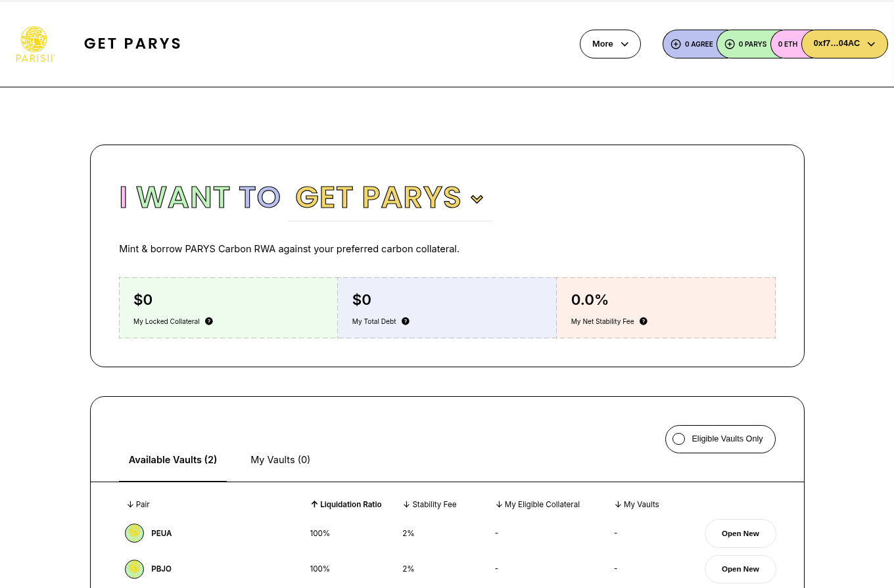The height and width of the screenshot is (588, 894).
Task: Sort by My Eligible Collateral column
Action: pos(537,505)
